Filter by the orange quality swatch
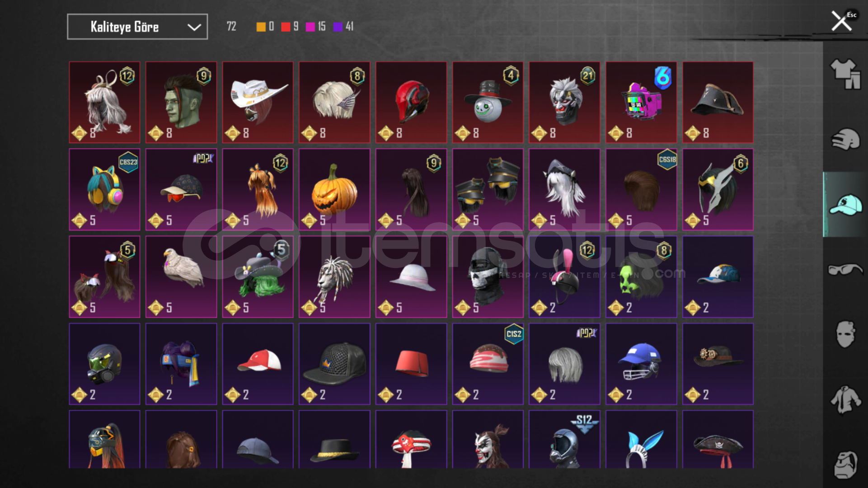 click(x=261, y=27)
